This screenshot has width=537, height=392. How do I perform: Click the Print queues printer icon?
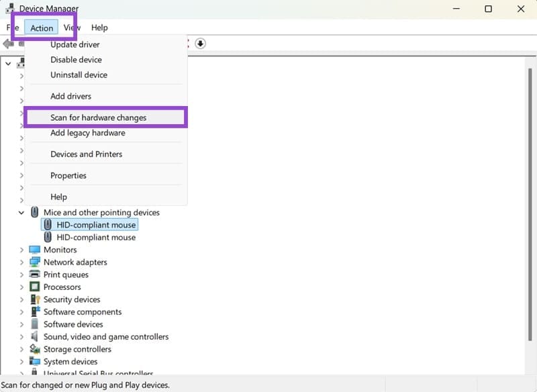tap(34, 275)
